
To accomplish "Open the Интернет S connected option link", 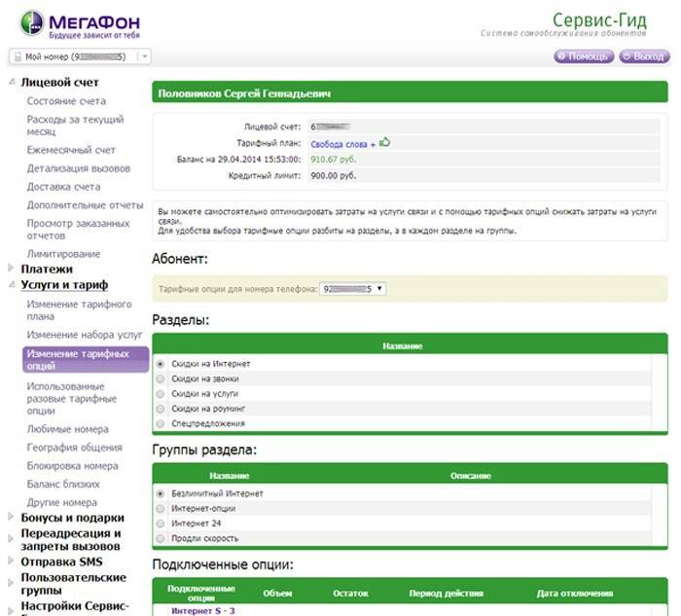I will click(x=203, y=610).
